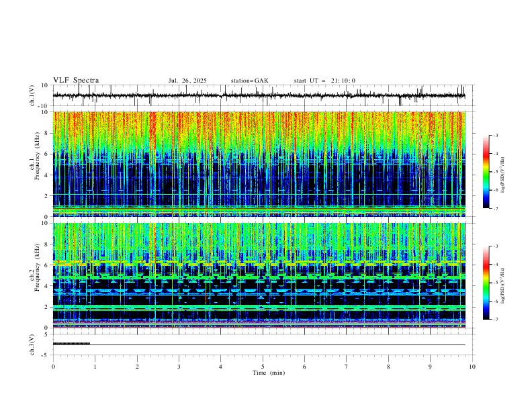532x411 pixels.
Task: Click the lower PSD color bar
Action: [486, 283]
